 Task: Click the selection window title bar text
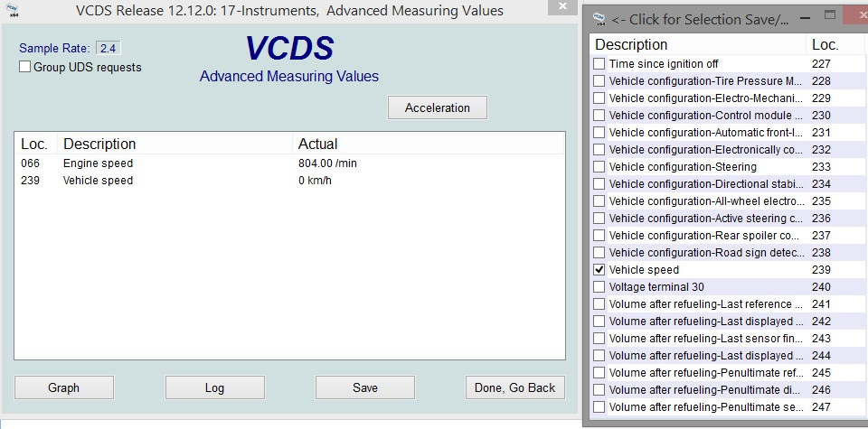click(700, 20)
